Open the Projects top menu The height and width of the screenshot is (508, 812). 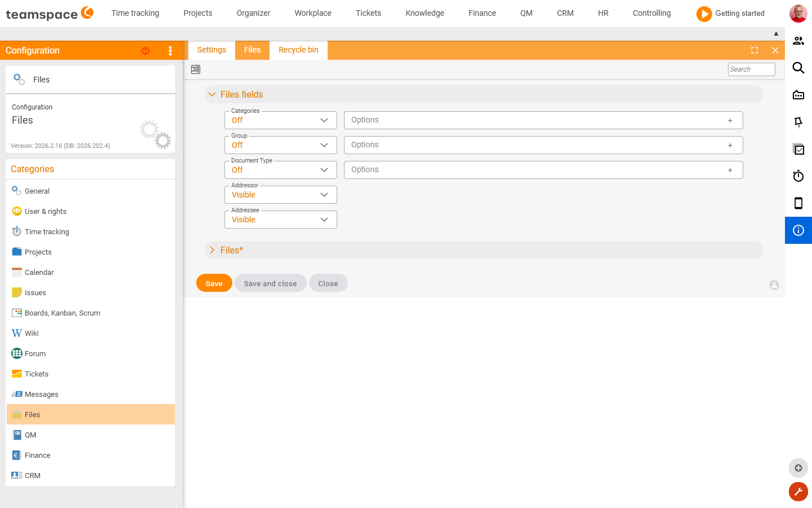198,13
